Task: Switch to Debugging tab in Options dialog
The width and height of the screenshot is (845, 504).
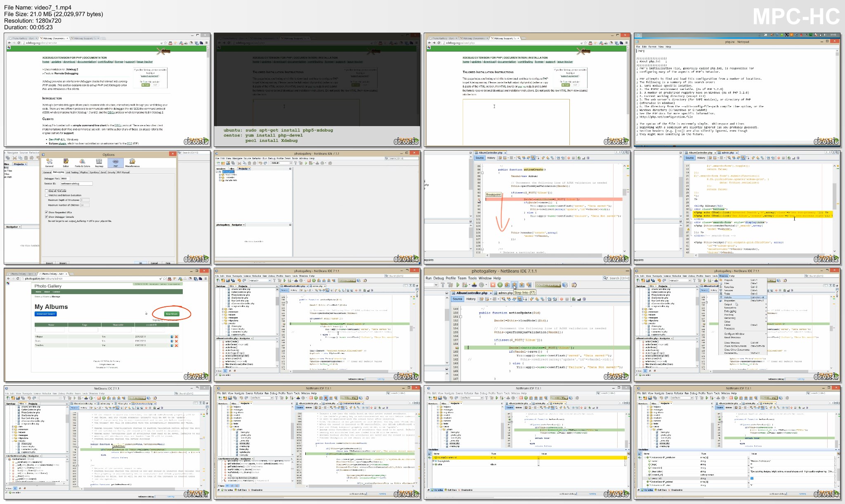Action: 59,172
